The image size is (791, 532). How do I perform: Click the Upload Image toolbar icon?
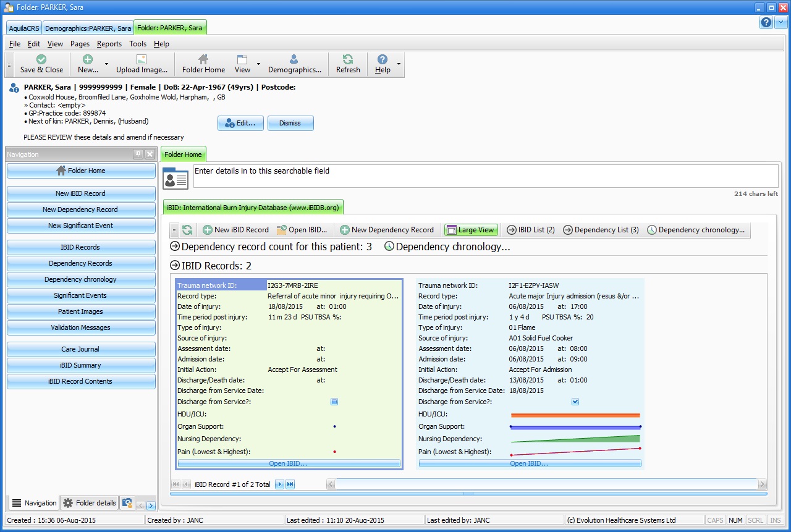[142, 60]
